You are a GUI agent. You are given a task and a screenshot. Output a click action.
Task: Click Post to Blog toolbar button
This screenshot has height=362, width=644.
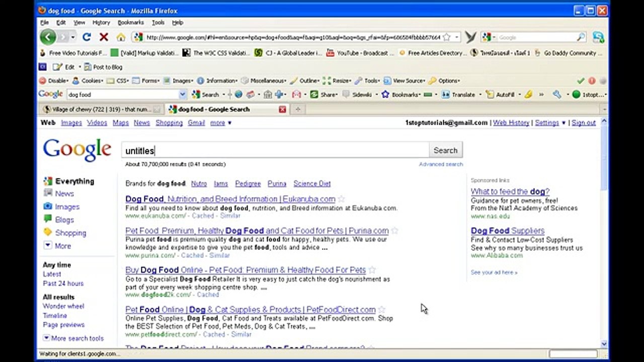[103, 67]
